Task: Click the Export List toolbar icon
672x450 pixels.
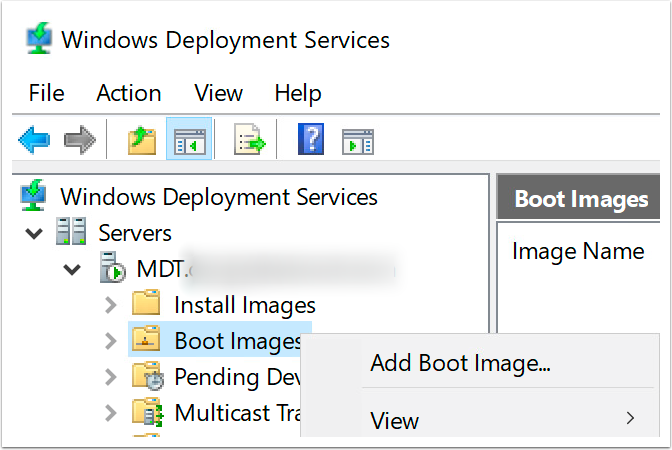Action: point(249,139)
